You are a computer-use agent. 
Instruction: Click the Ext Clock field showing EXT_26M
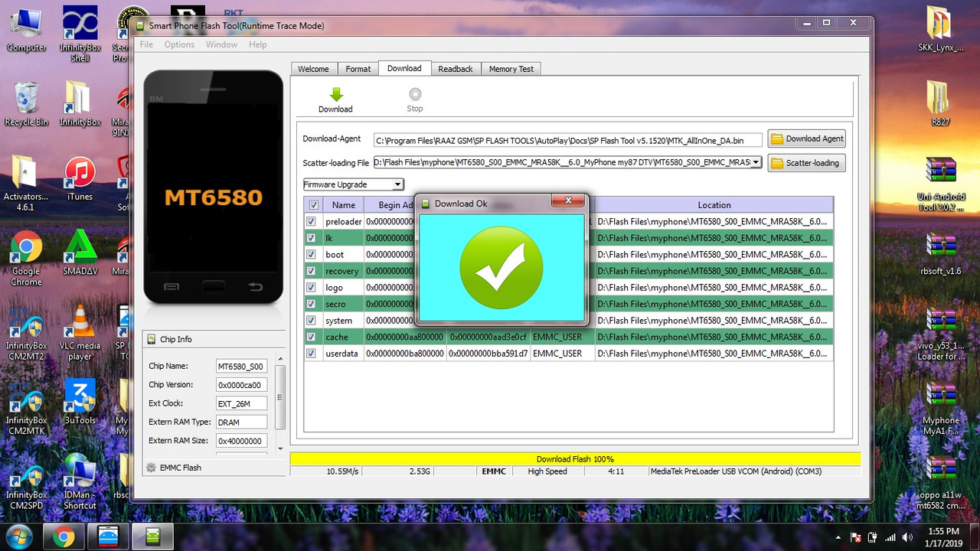click(241, 403)
